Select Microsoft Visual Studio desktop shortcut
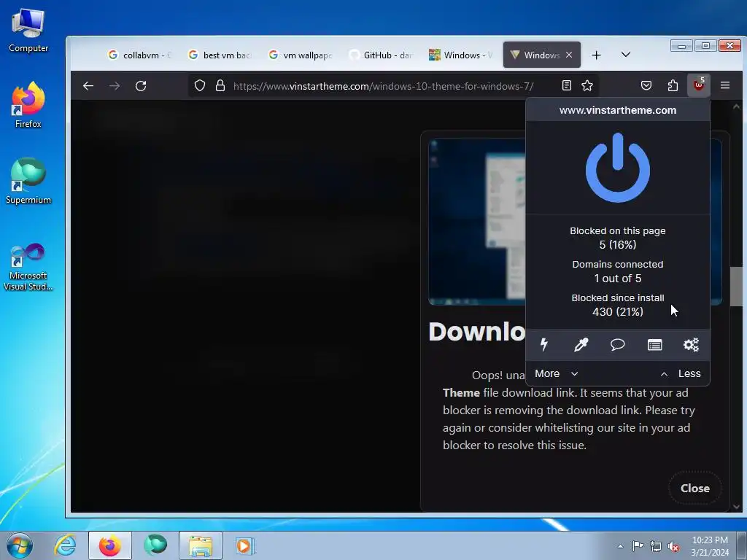 click(x=28, y=267)
